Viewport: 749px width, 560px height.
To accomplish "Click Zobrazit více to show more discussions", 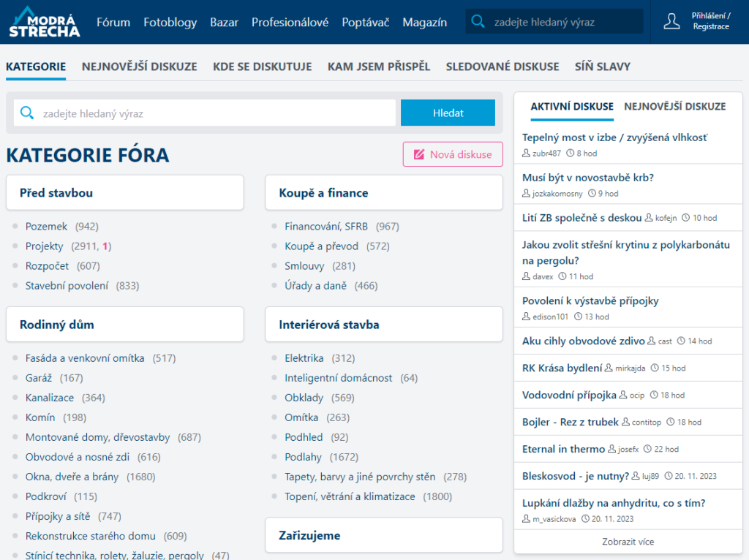I will 628,542.
